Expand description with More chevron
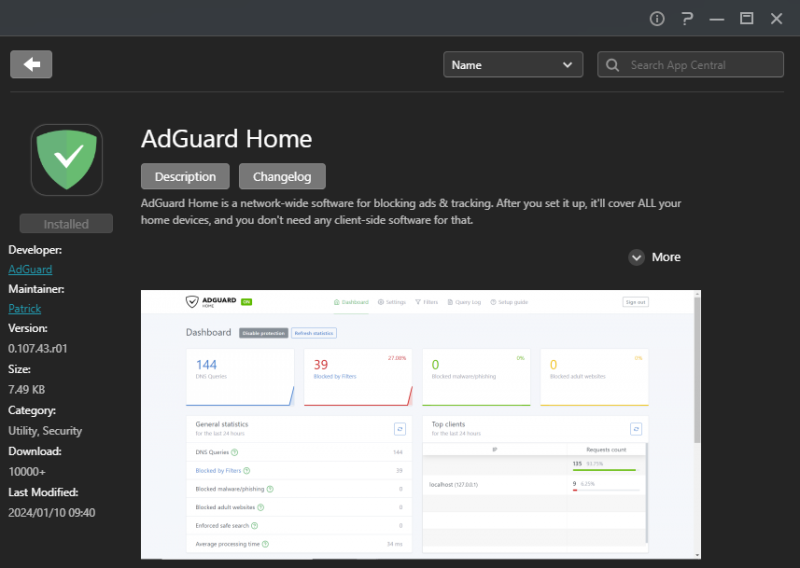 click(636, 257)
